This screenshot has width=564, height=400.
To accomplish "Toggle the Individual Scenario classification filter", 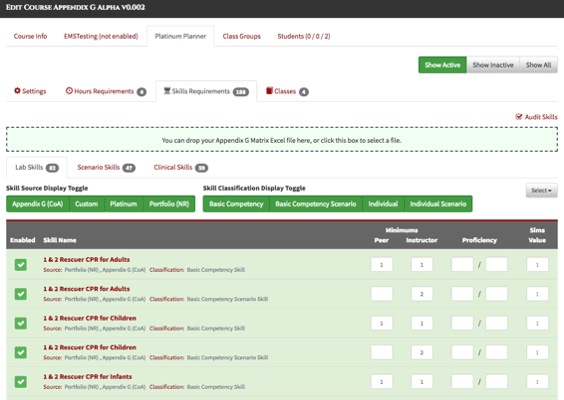I will coord(438,204).
